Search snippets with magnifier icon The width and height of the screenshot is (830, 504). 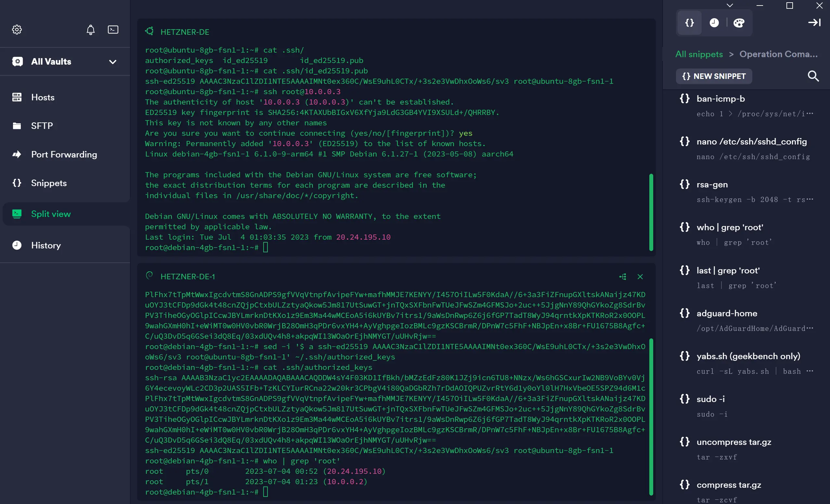(813, 76)
